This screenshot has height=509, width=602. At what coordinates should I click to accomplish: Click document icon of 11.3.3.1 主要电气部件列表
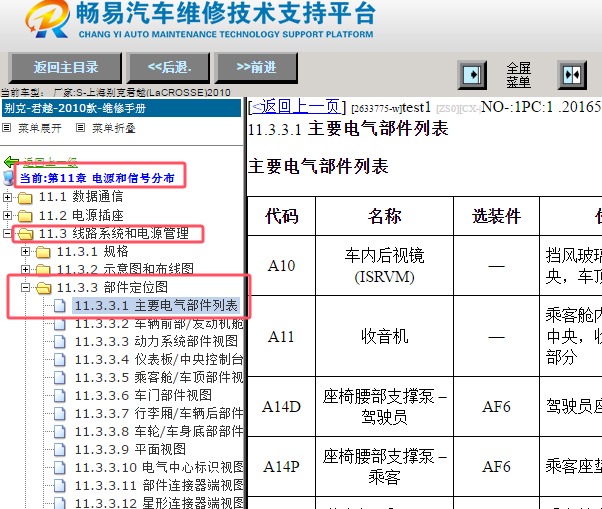tap(60, 306)
